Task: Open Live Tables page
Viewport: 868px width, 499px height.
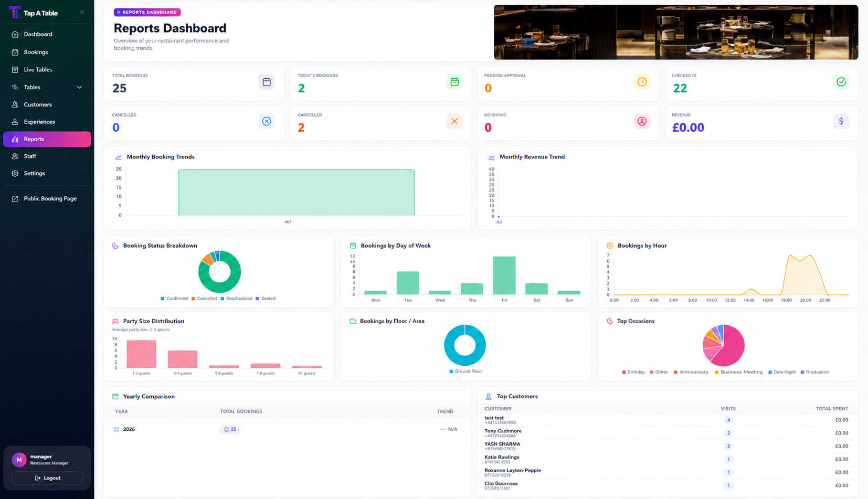Action: click(x=47, y=69)
